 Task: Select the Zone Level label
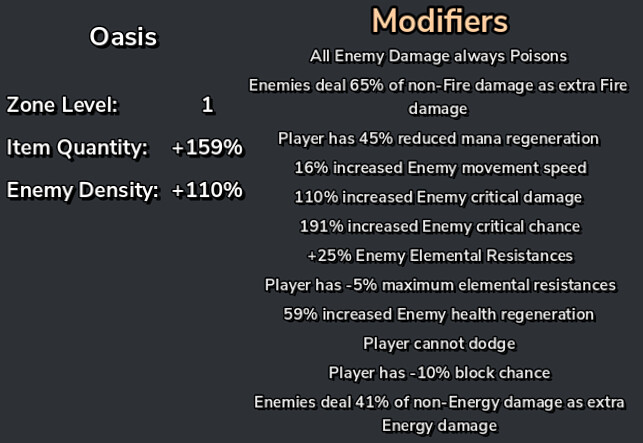coord(62,104)
